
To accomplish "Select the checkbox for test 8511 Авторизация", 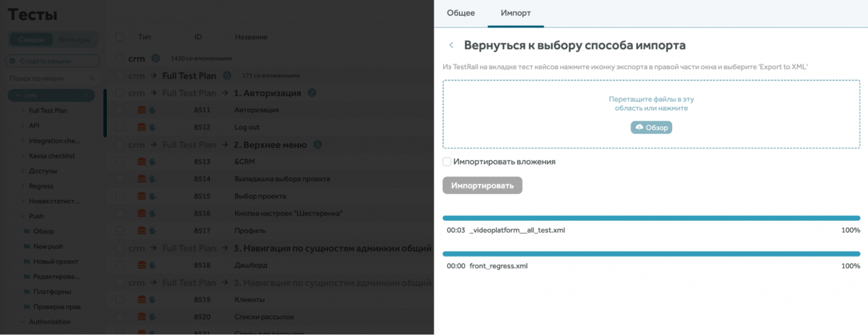I will coord(120,110).
